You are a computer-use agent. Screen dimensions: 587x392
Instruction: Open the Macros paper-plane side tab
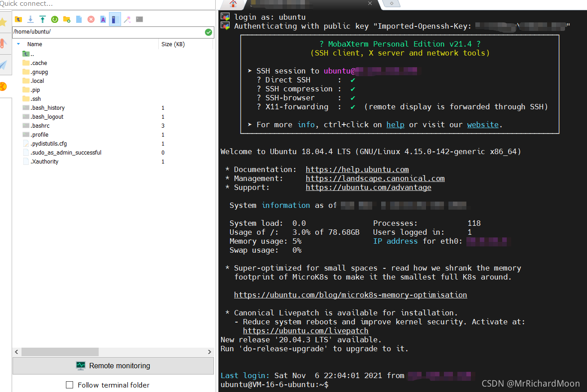point(4,65)
